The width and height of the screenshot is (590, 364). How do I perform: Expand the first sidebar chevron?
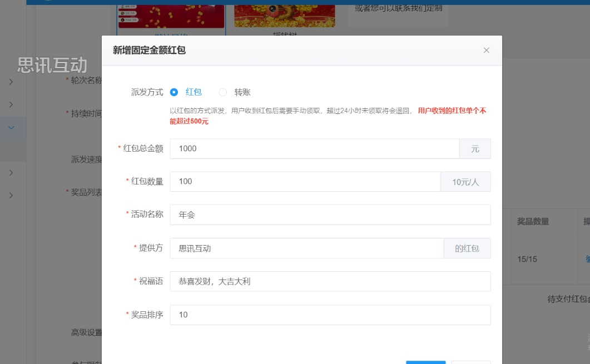click(x=11, y=82)
